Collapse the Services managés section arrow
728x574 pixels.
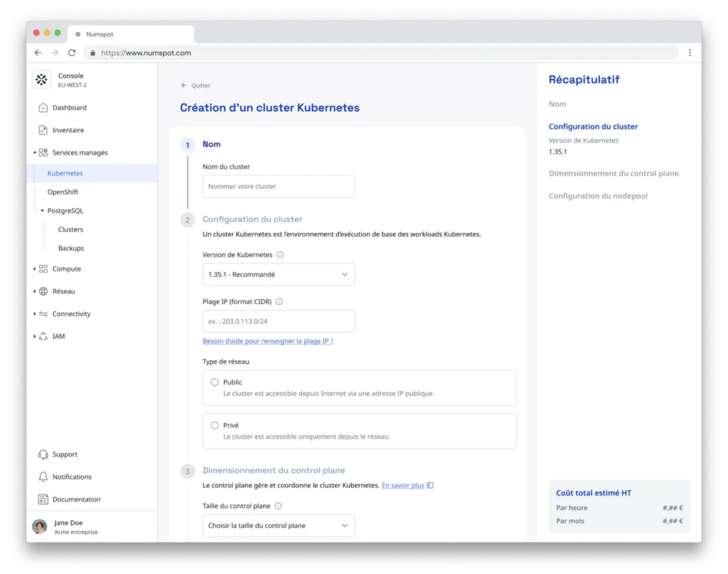click(x=34, y=153)
